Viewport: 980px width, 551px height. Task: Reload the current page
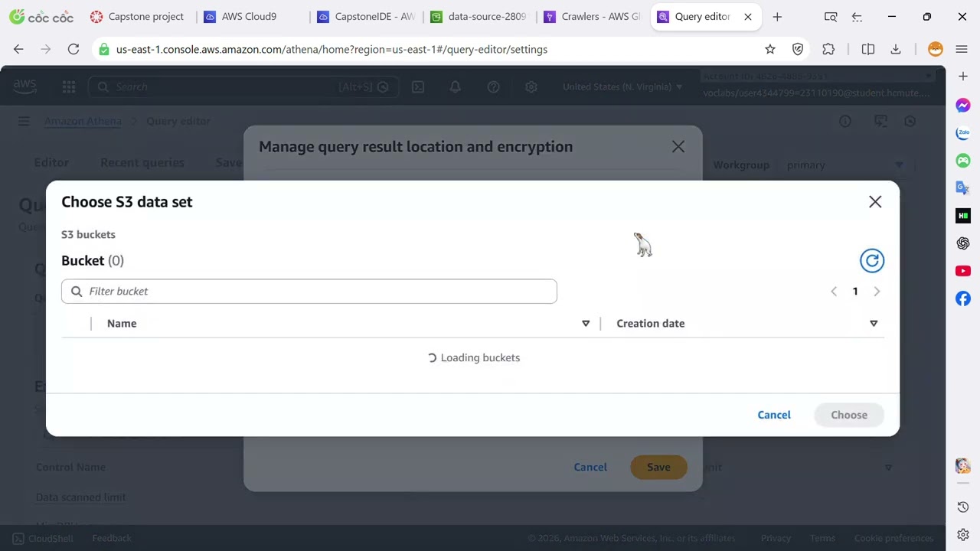pyautogui.click(x=73, y=49)
